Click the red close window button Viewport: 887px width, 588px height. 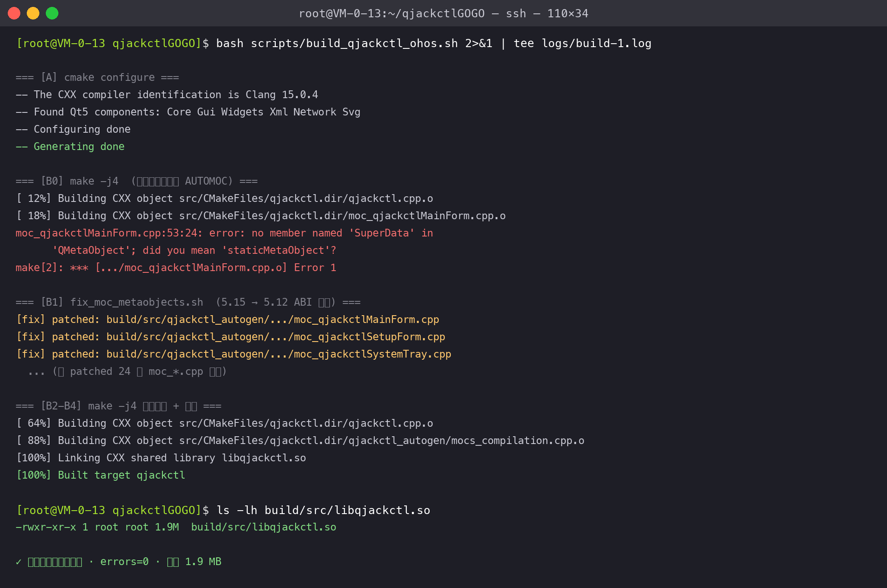[x=14, y=13]
